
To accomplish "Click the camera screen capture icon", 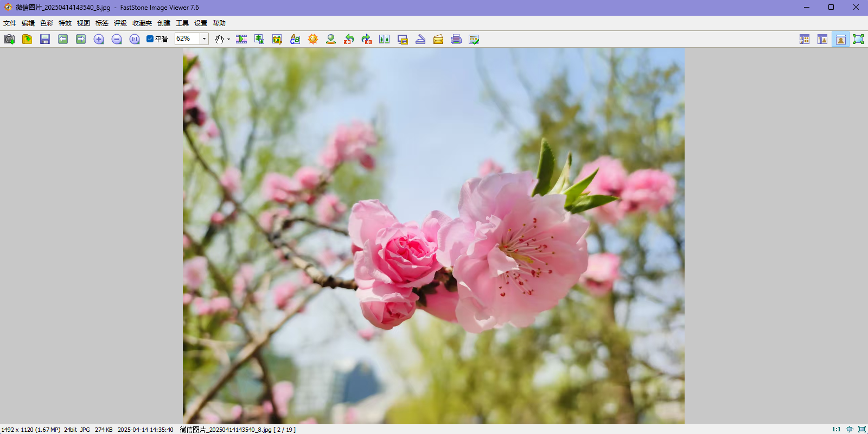I will 9,39.
